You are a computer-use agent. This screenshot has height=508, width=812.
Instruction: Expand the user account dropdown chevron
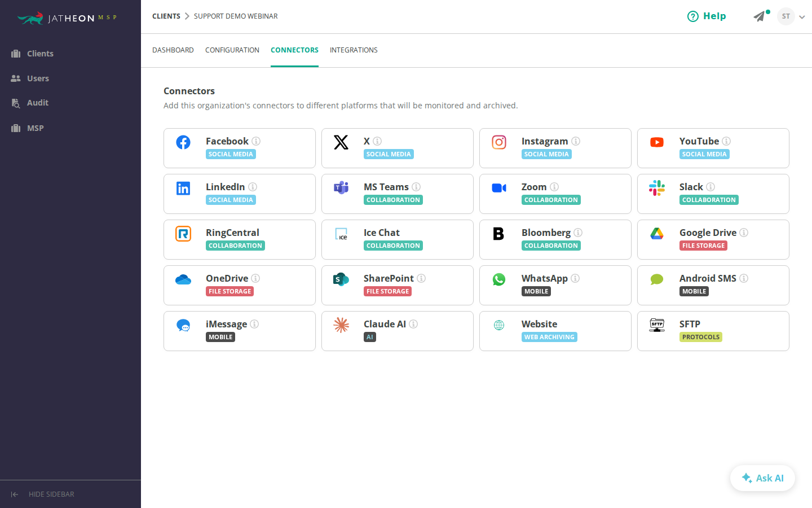tap(802, 17)
